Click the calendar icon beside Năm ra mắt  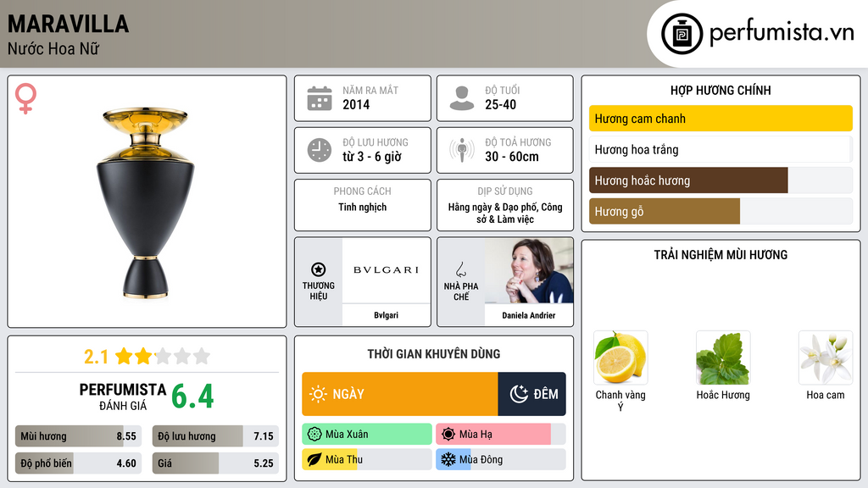(320, 98)
